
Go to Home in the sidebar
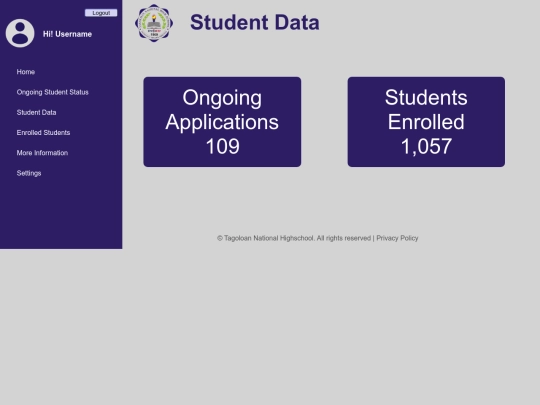[x=26, y=72]
